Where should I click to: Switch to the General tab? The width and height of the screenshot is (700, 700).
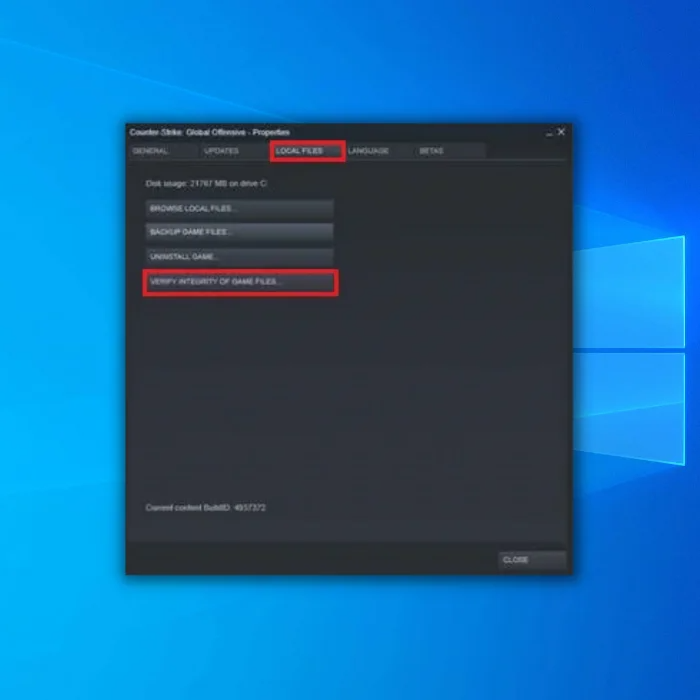click(162, 151)
